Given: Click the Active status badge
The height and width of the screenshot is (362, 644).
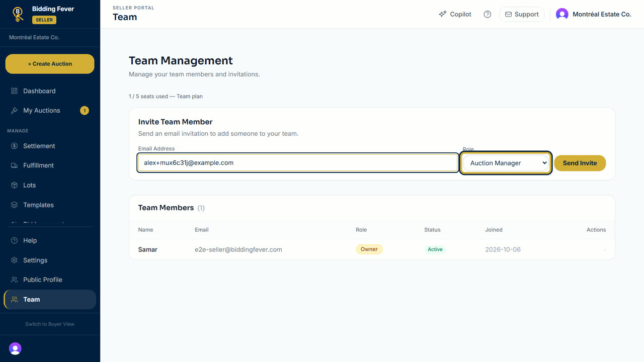Looking at the screenshot, I should tap(435, 249).
